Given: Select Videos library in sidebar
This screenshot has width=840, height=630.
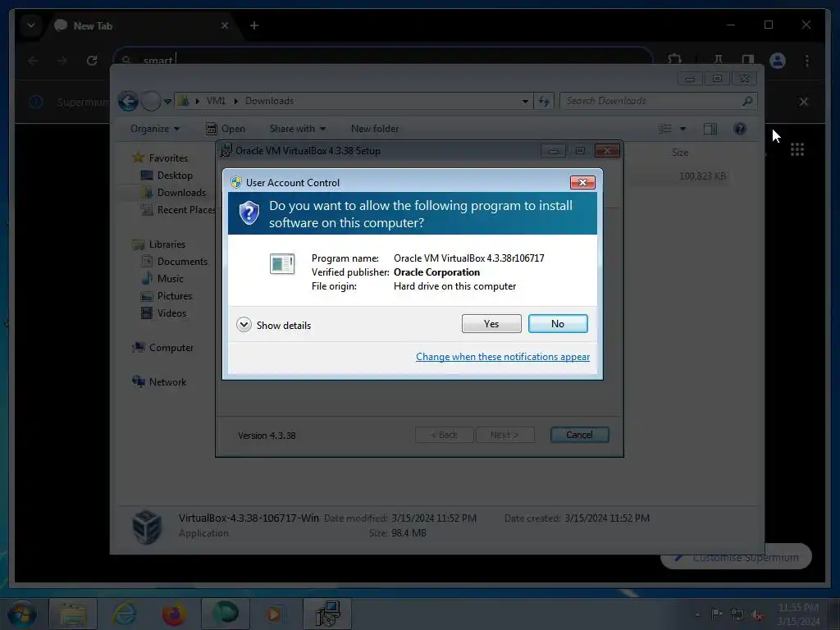Looking at the screenshot, I should (x=163, y=313).
